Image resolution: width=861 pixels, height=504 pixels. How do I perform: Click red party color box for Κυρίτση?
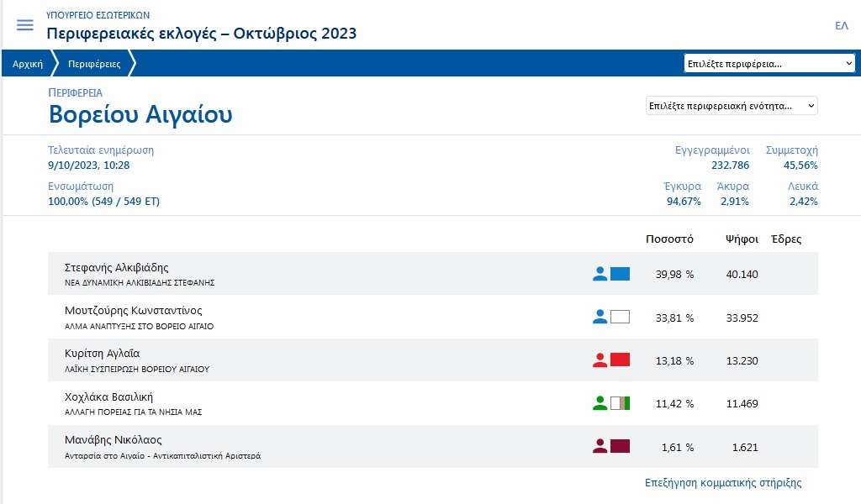click(620, 360)
